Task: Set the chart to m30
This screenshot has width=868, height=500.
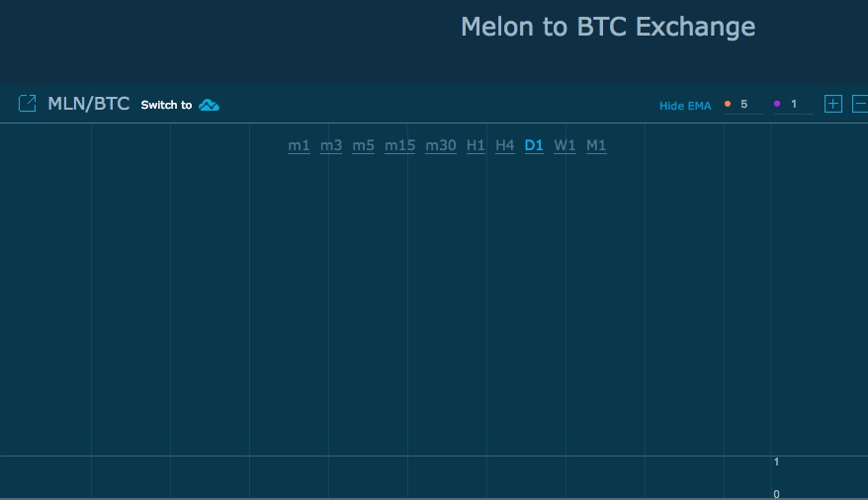Action: 441,146
